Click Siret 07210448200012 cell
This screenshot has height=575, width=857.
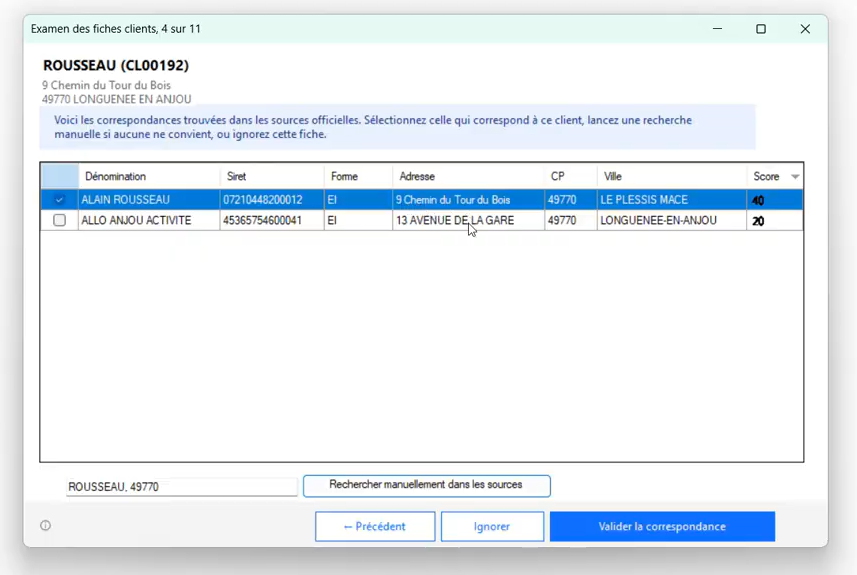272,200
